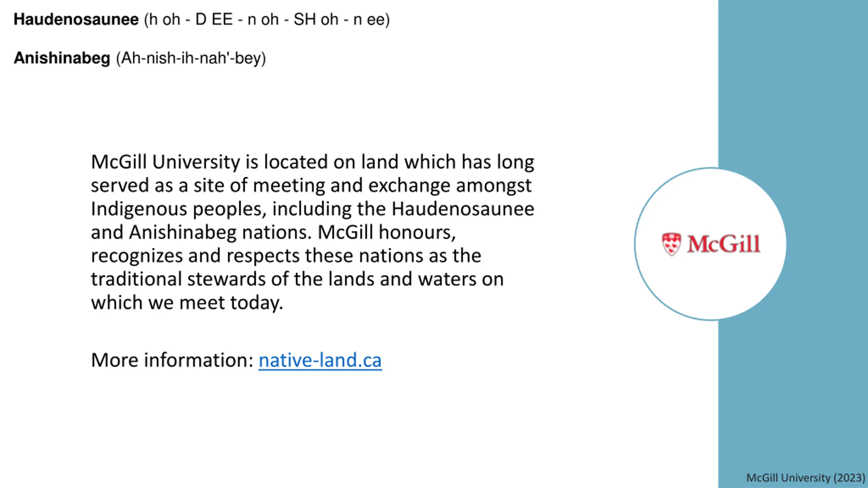
Task: Click the word Haudenosaunee inside the paragraph
Action: [x=463, y=209]
